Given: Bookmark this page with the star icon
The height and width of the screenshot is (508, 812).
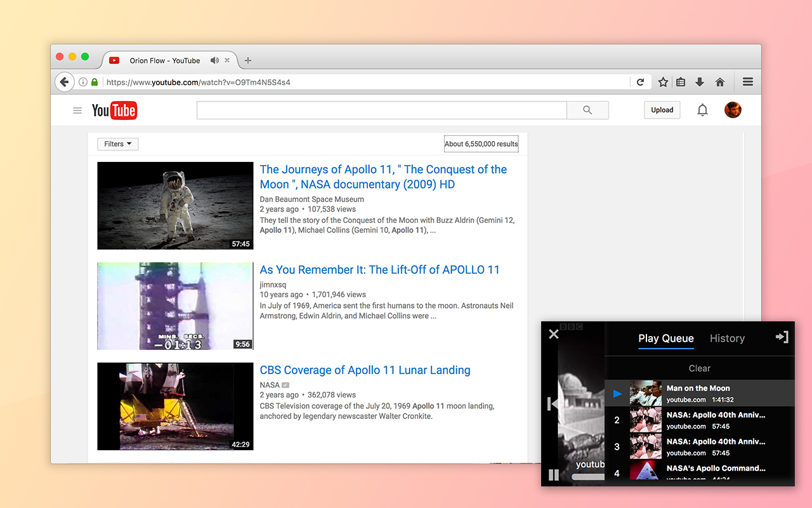Looking at the screenshot, I should (x=663, y=82).
